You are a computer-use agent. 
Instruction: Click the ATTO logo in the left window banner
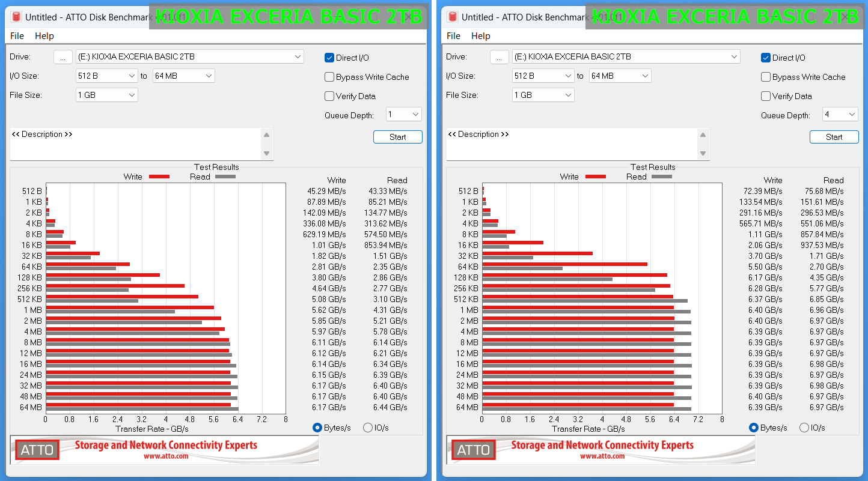point(37,450)
